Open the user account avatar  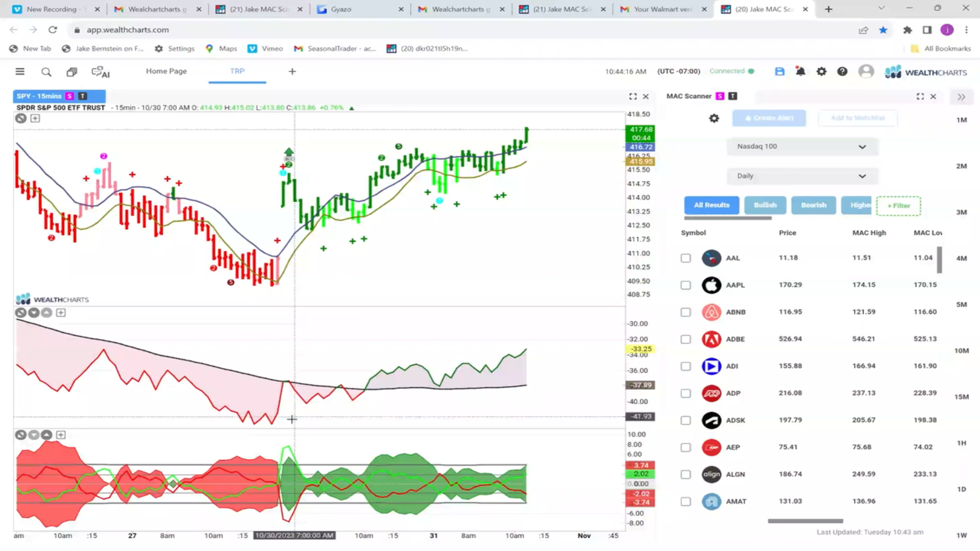point(866,71)
